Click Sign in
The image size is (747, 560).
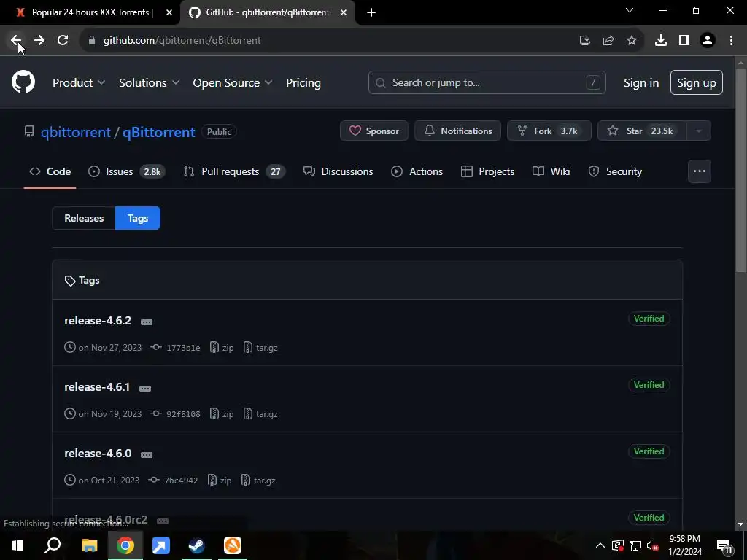(x=641, y=82)
